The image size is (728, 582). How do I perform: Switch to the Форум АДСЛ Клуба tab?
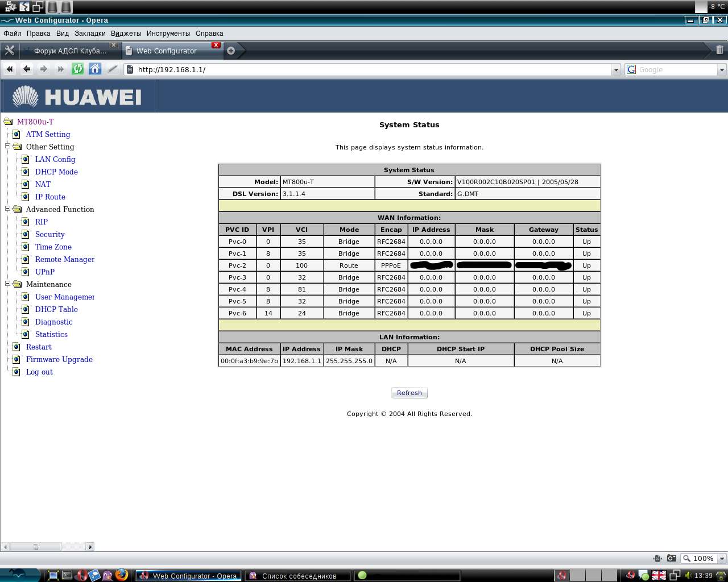(69, 51)
